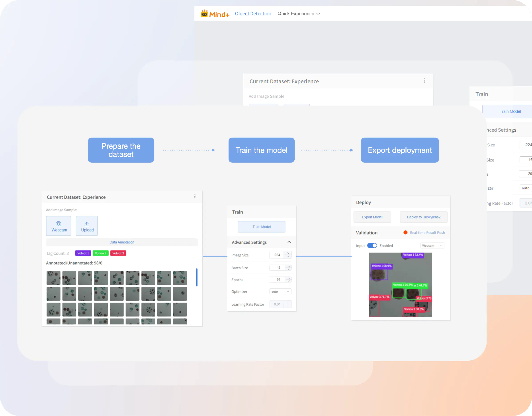Decrease Batch Size with the down arrow
The image size is (532, 416).
tap(289, 269)
